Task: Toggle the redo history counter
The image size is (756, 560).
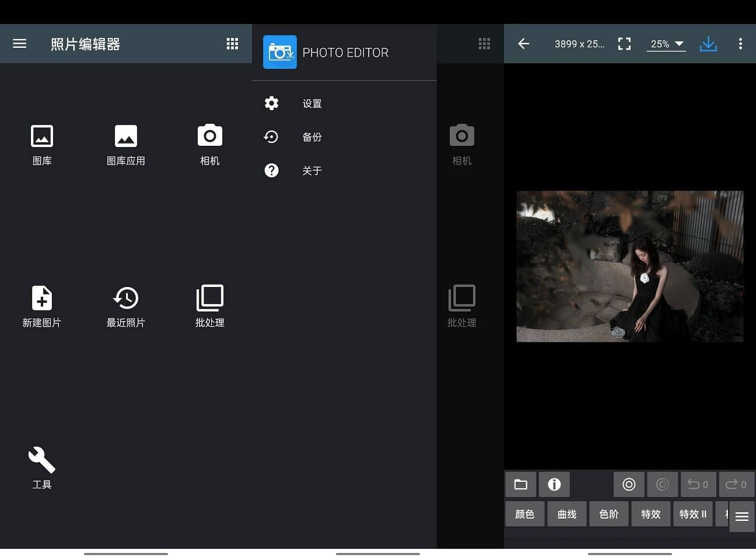Action: coord(736,484)
